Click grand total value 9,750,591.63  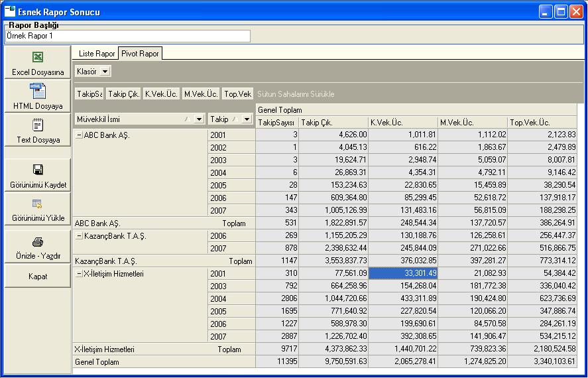pos(333,361)
